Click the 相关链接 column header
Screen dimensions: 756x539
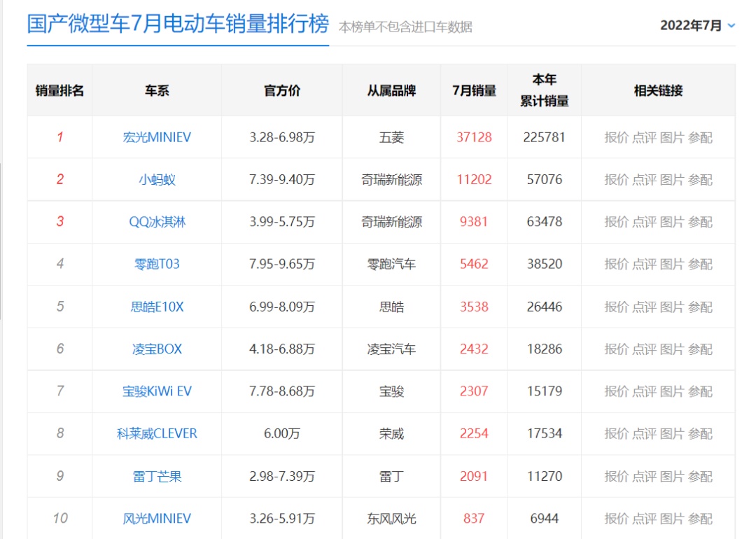[x=658, y=90]
